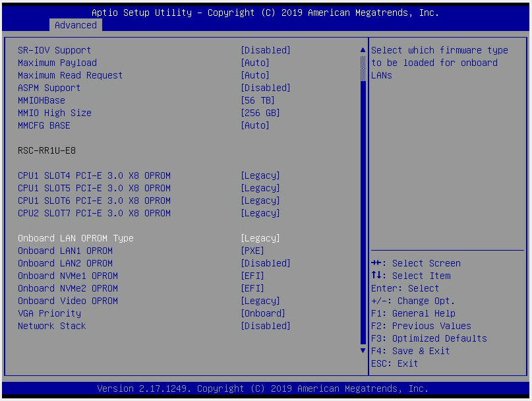This screenshot has width=532, height=401.
Task: Click Onboard LAN2 OPROM Disabled value
Action: click(x=265, y=263)
